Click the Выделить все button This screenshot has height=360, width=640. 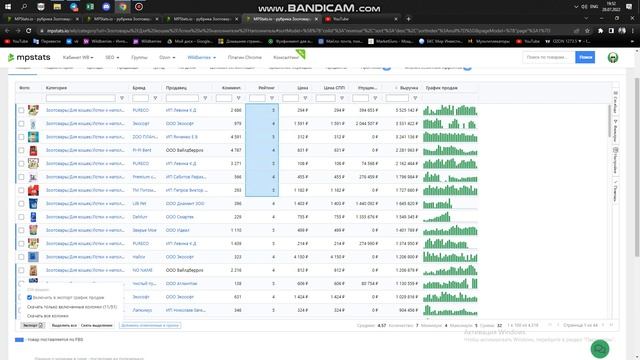pos(64,326)
